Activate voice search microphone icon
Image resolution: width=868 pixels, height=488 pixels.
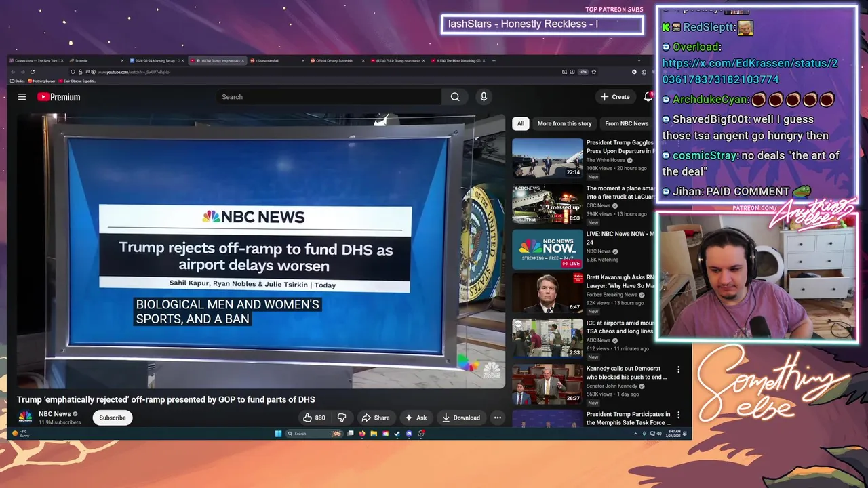click(484, 97)
